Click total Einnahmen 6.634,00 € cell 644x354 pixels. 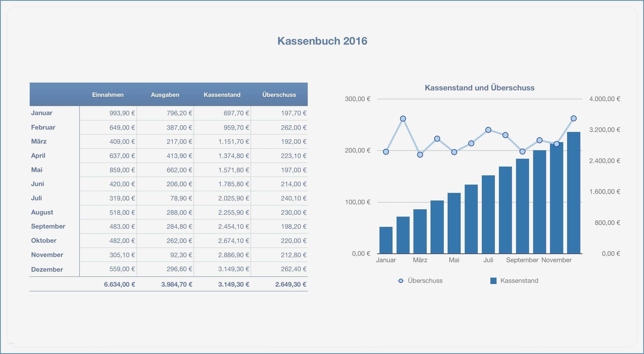119,284
